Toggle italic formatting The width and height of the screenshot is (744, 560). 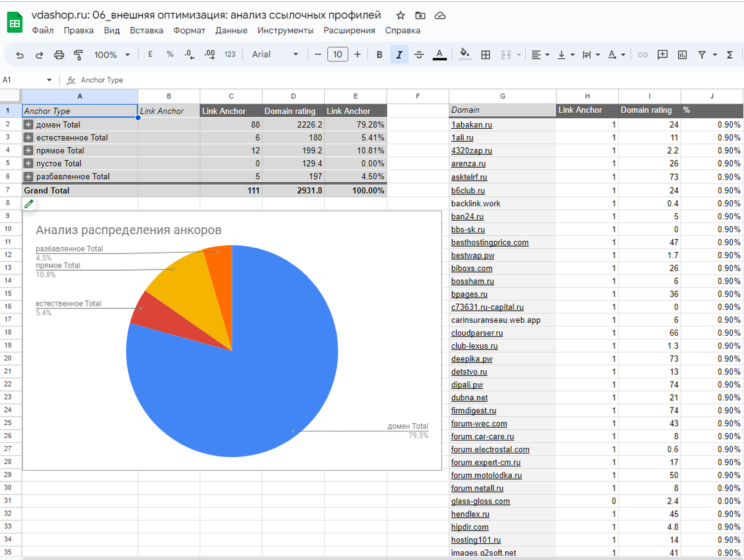(399, 55)
